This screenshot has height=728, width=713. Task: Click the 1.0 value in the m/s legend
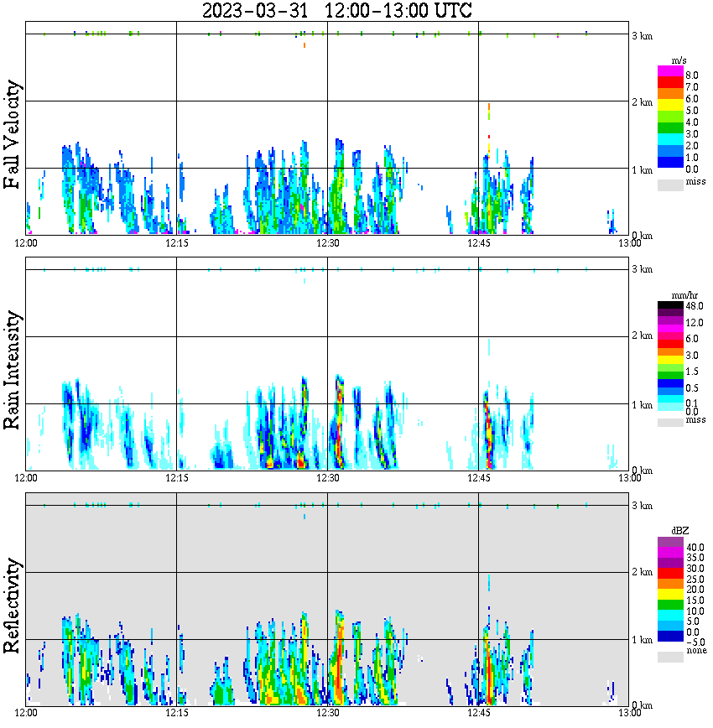692,158
